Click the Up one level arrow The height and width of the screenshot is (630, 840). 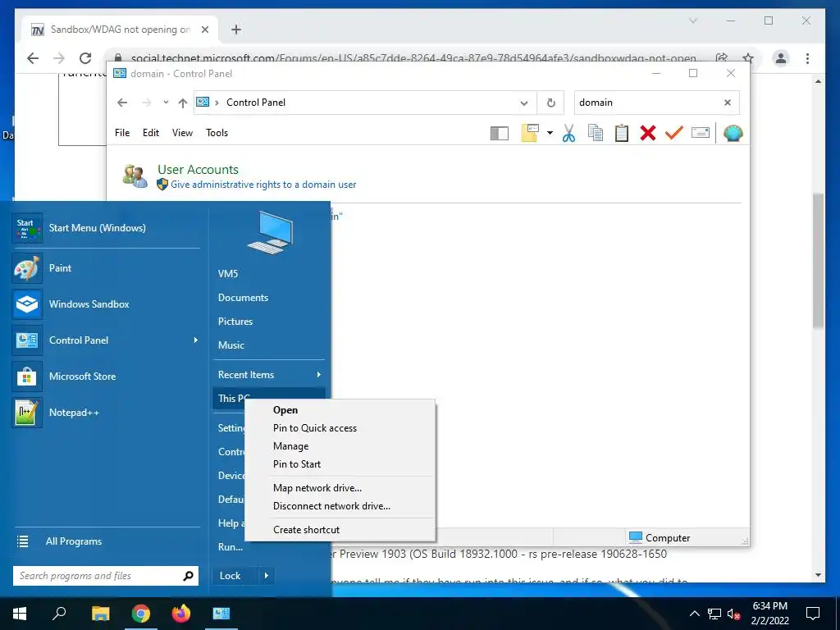point(183,103)
